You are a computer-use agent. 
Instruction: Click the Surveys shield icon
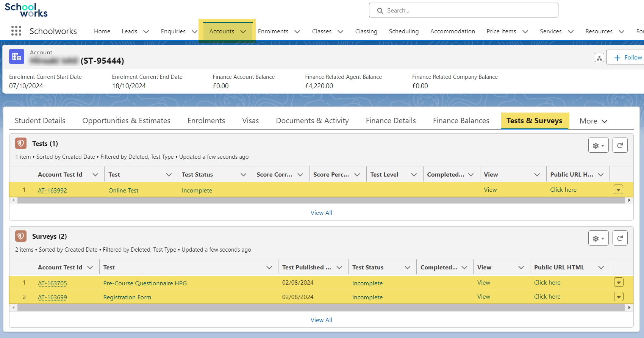[21, 236]
